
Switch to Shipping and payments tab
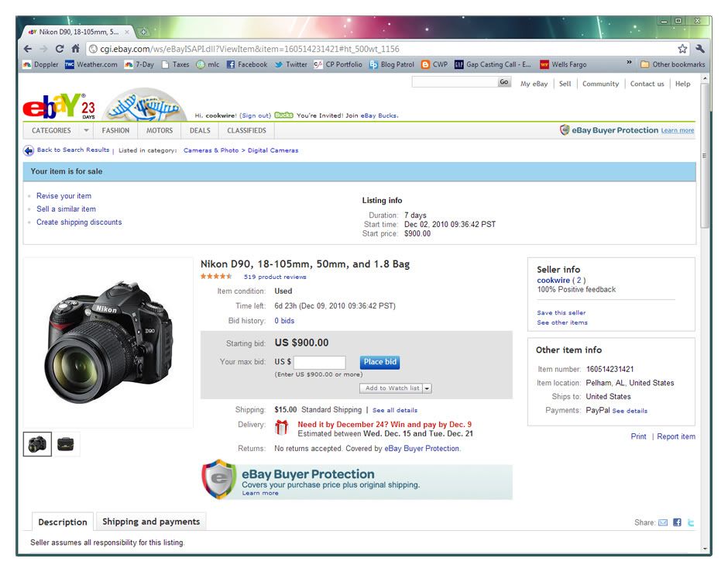pos(151,522)
